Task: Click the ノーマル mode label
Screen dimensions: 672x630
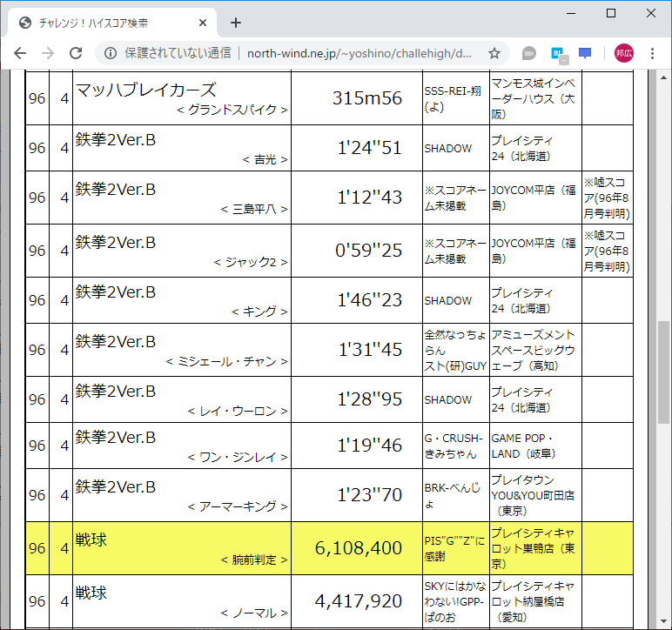Action: [x=253, y=613]
